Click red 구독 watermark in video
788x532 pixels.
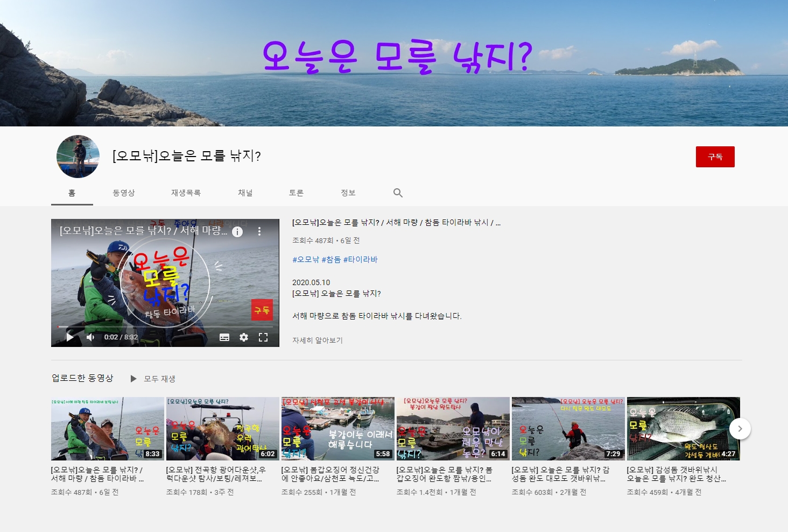(262, 310)
